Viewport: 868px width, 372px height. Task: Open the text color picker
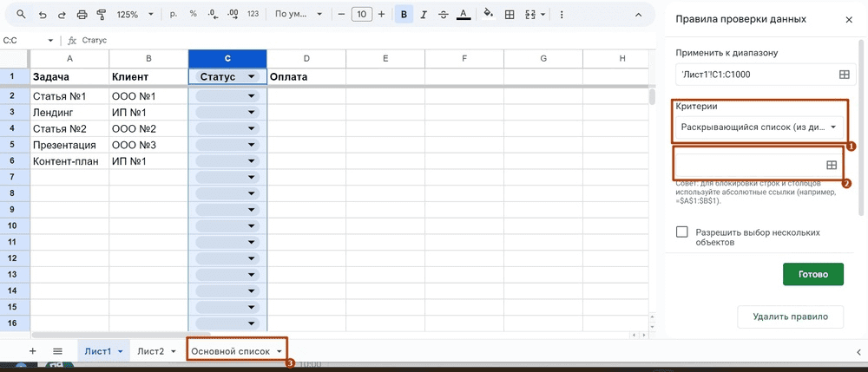pos(464,15)
